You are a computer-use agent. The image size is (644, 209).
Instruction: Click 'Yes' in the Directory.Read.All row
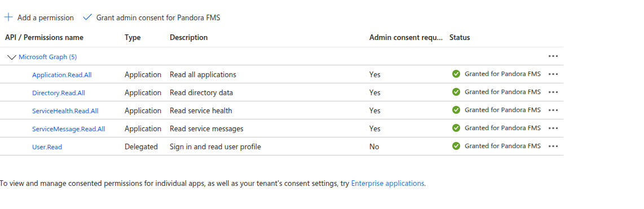coord(375,93)
